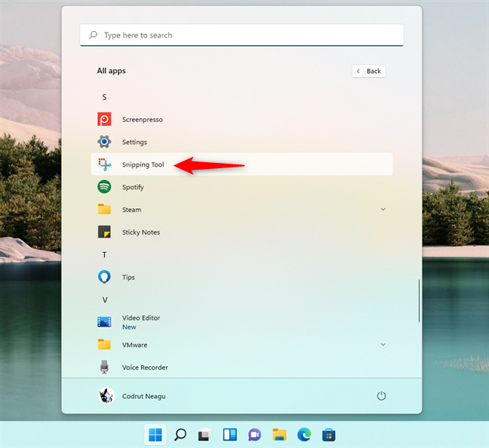The width and height of the screenshot is (489, 448).
Task: Select the 'Voice Recorder' label
Action: (145, 367)
